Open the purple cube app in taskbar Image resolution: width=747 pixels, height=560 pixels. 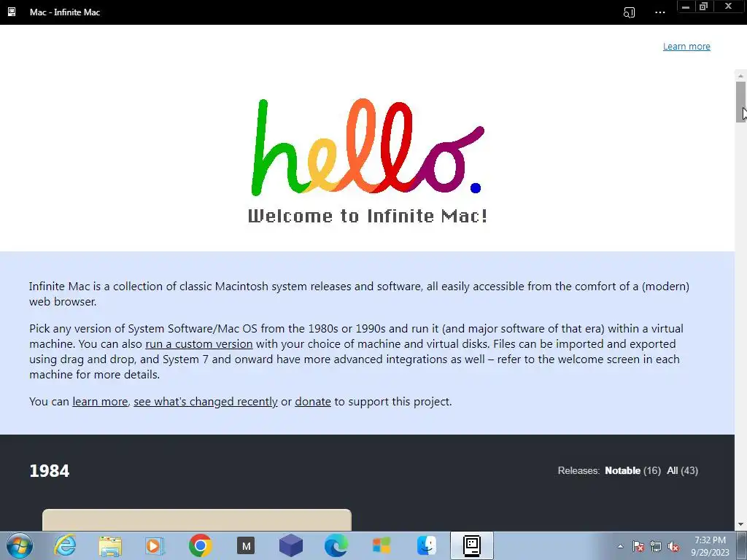290,545
